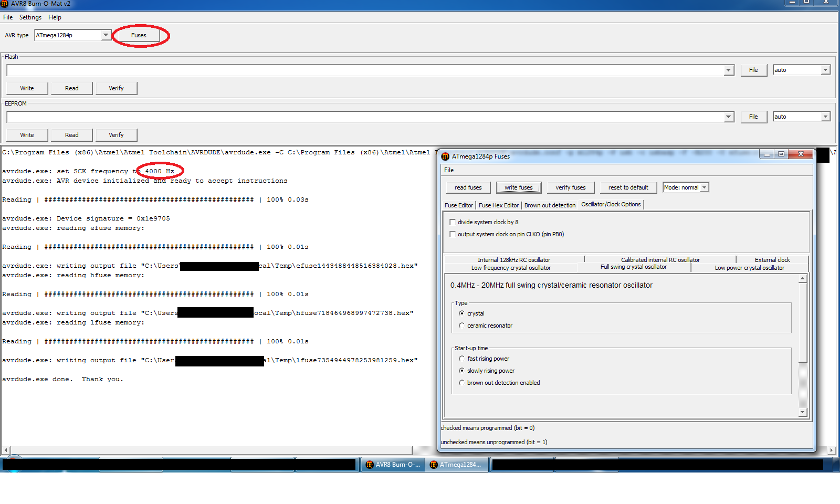This screenshot has width=840, height=504.
Task: Click Flash Verify button
Action: click(117, 88)
